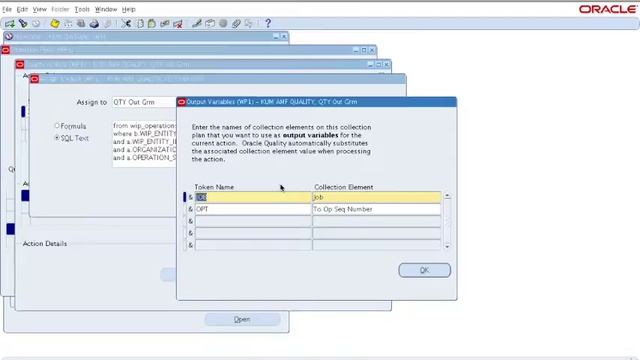The image size is (640, 360).
Task: Open the Window menu
Action: click(106, 9)
